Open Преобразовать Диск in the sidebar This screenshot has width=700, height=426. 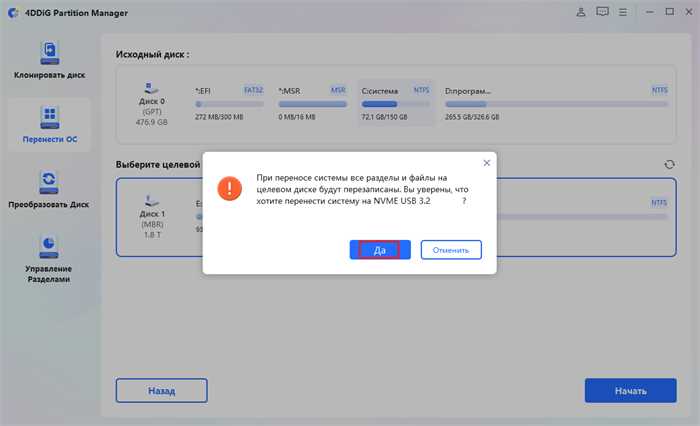49,190
